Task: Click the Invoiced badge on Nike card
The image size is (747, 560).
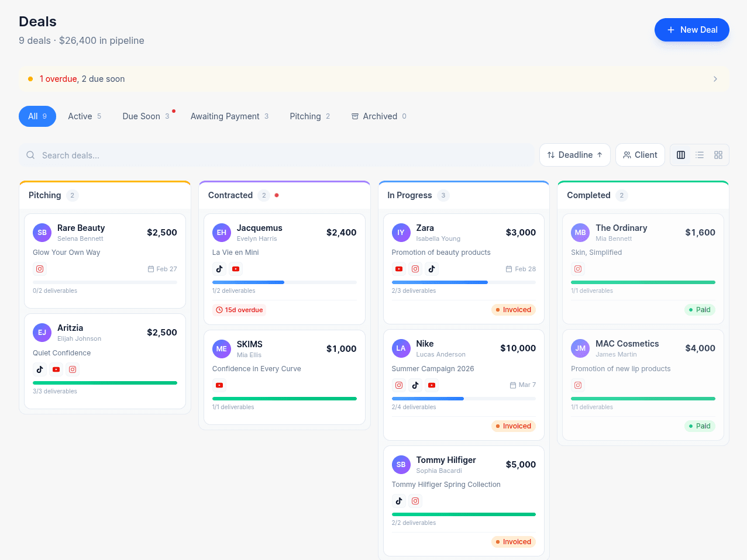Action: click(x=513, y=426)
